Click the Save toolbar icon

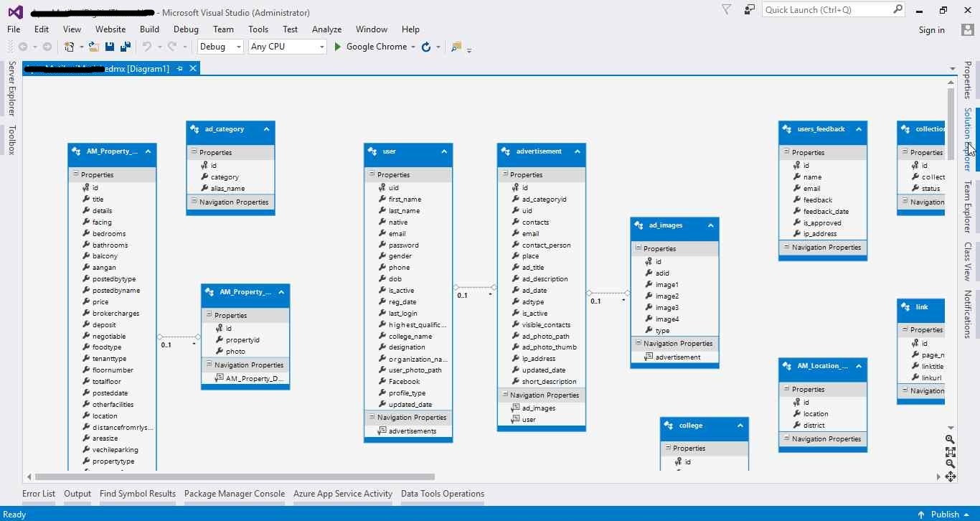pyautogui.click(x=109, y=47)
